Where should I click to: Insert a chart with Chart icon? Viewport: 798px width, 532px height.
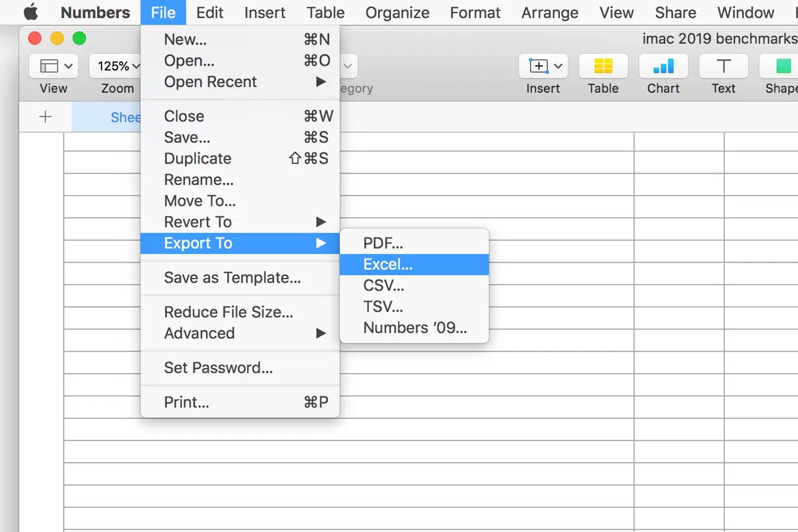(663, 66)
